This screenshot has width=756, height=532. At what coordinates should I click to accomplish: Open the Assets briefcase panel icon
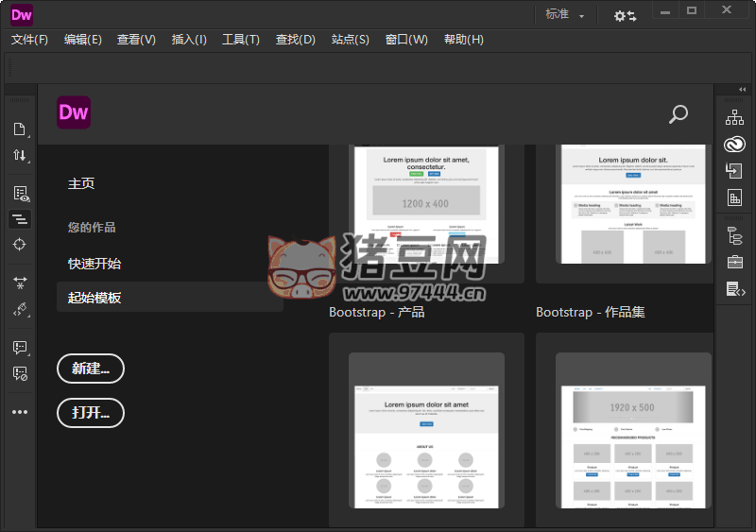734,263
